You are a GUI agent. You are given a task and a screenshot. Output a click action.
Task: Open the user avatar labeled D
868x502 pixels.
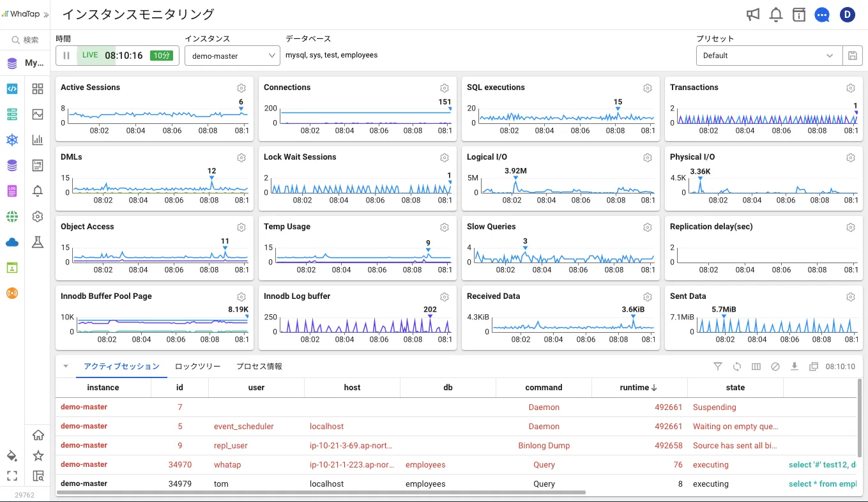[847, 15]
